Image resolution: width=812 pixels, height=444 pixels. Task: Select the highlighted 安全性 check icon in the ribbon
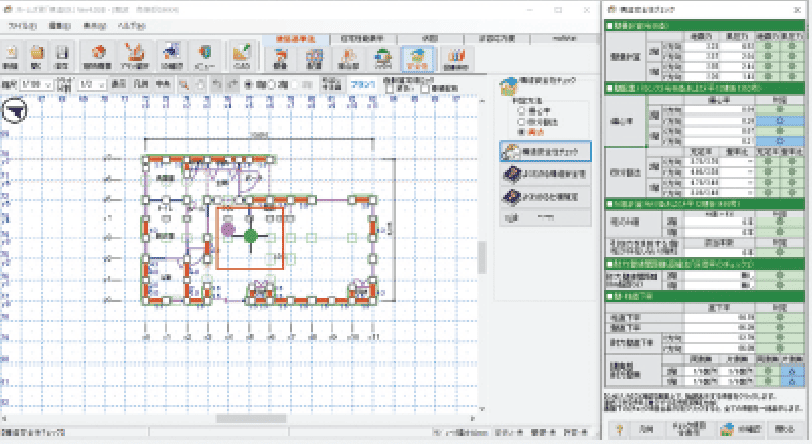[x=417, y=59]
